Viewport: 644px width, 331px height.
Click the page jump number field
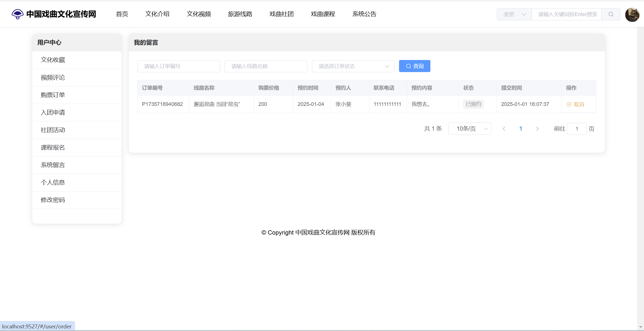point(576,129)
